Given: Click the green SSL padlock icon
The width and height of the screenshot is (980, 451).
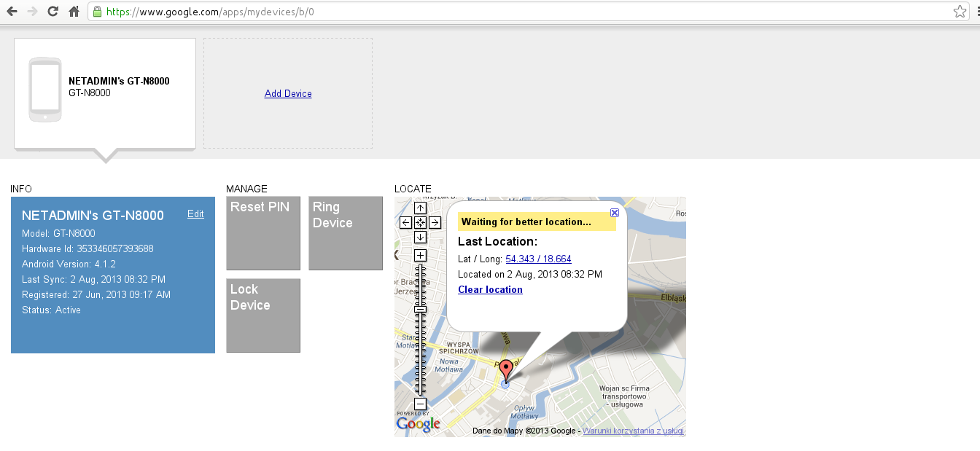Looking at the screenshot, I should 98,12.
